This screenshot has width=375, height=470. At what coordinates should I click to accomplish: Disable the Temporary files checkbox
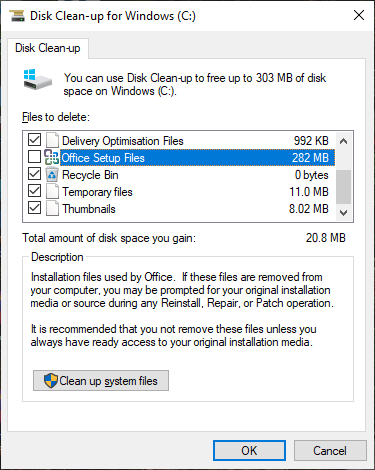click(34, 191)
